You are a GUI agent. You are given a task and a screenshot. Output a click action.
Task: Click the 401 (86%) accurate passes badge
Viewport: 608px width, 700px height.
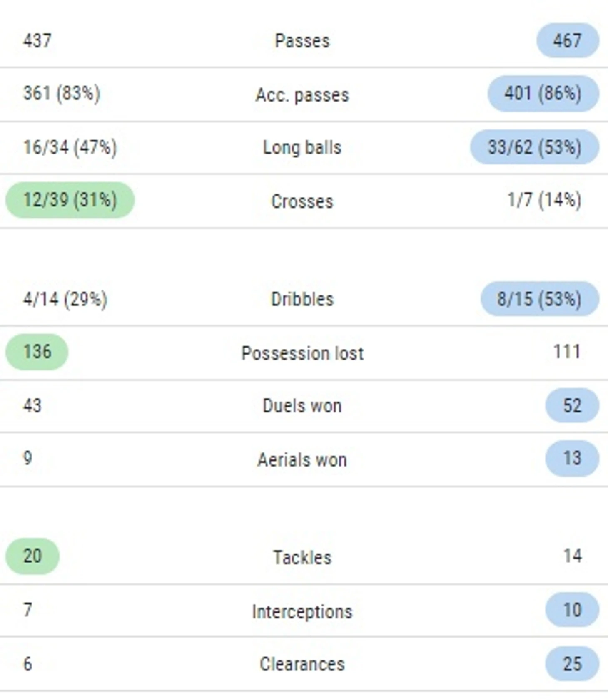coord(543,93)
